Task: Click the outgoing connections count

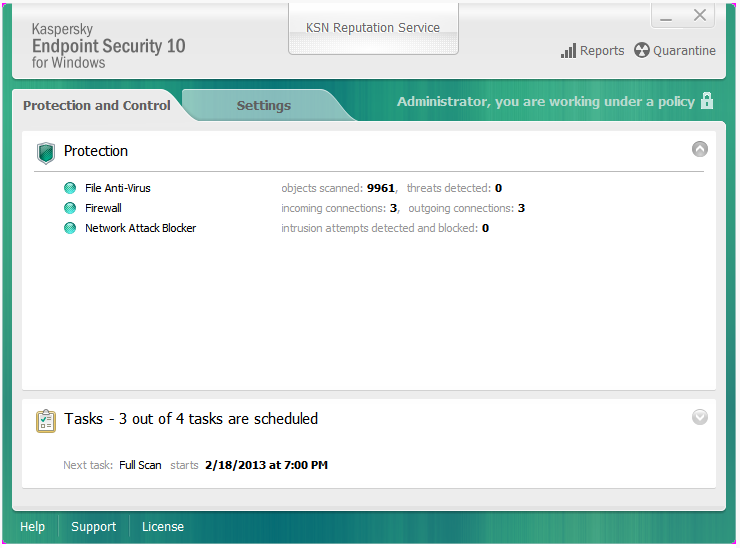Action: coord(521,208)
